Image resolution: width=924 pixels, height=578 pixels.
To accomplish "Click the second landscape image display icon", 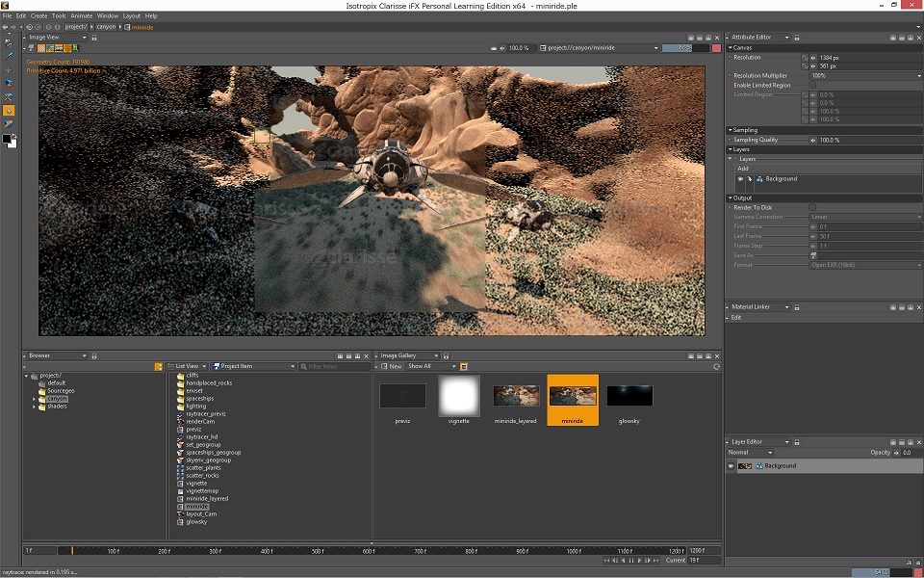I will point(51,48).
